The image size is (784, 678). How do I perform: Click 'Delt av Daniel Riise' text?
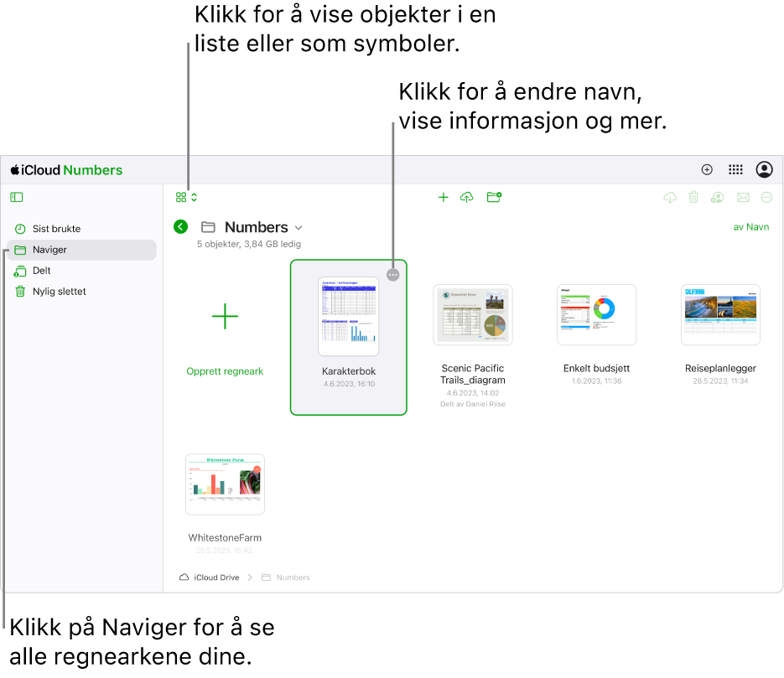tap(473, 404)
